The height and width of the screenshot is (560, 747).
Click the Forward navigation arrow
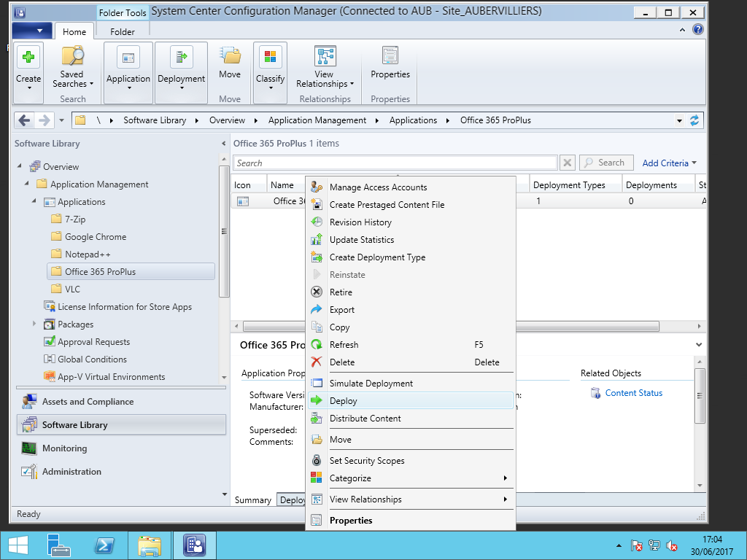(44, 120)
